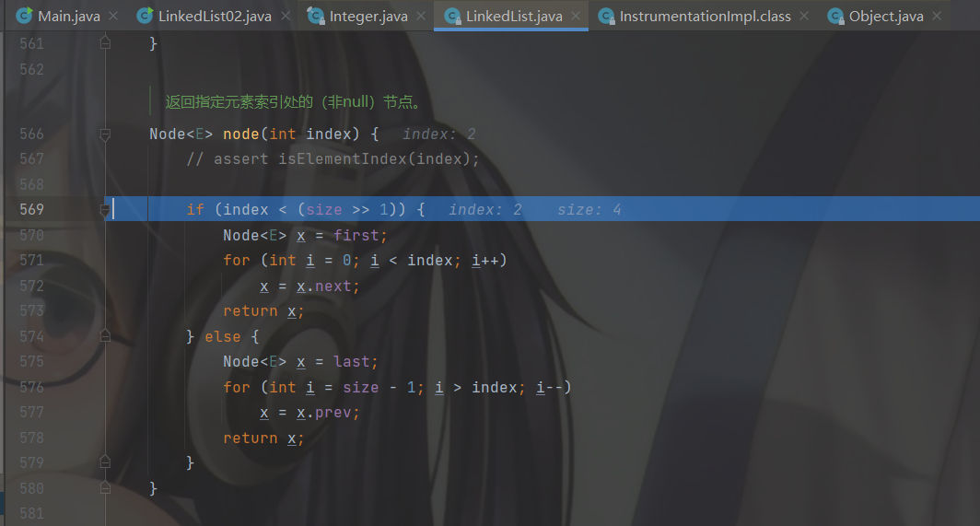Open the InstrumentationImpl.class tab

tap(705, 17)
